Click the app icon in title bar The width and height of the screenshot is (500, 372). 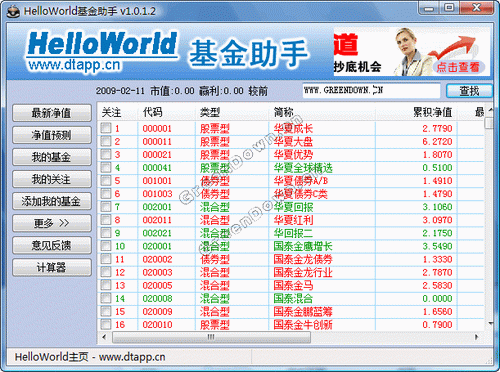tap(13, 11)
